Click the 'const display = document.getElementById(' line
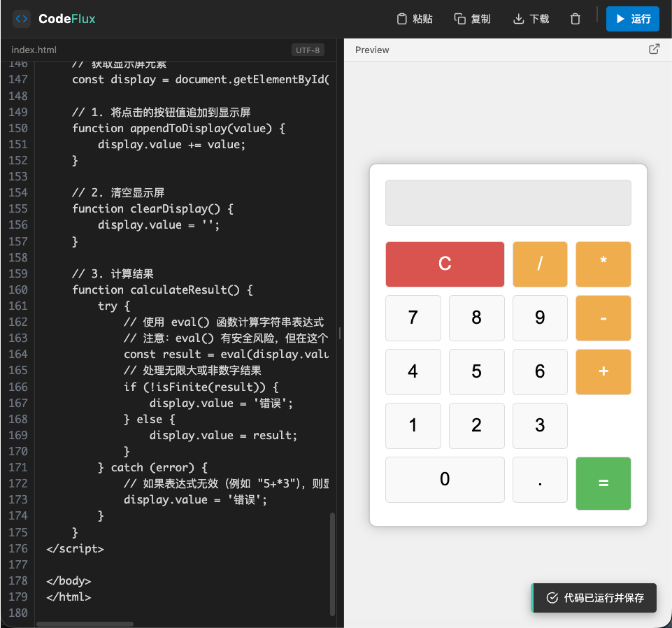 click(201, 79)
